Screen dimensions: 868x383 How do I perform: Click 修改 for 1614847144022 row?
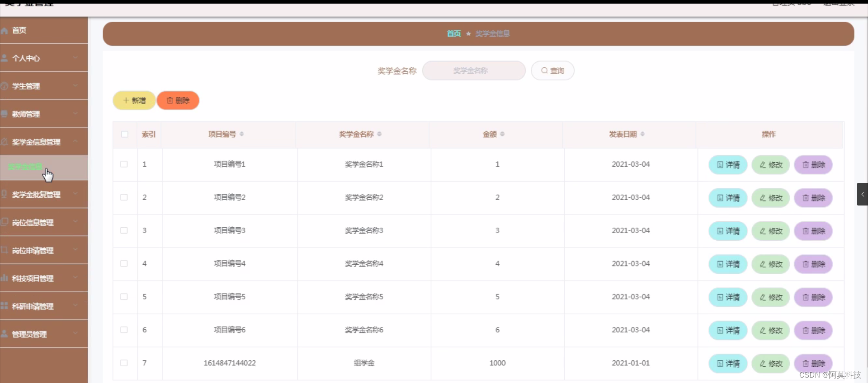pyautogui.click(x=771, y=364)
